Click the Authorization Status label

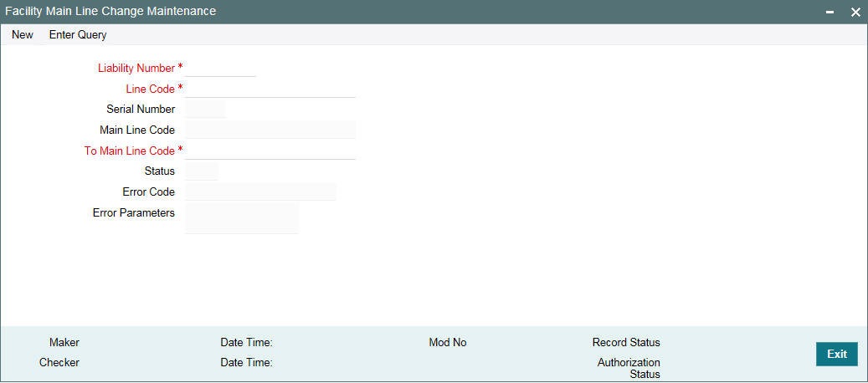629,369
